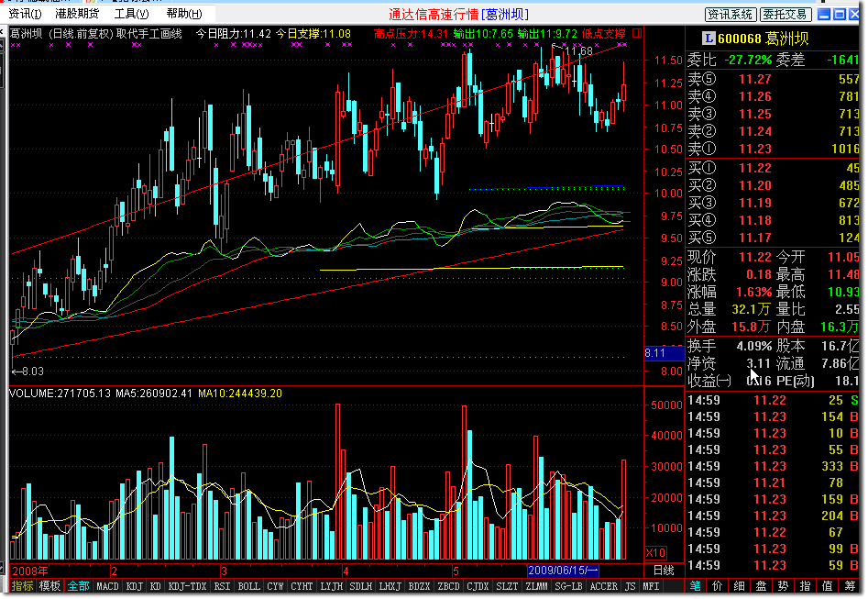Select the 筹 tab in quote panel
Screen dimensions: 868x599
click(850, 586)
